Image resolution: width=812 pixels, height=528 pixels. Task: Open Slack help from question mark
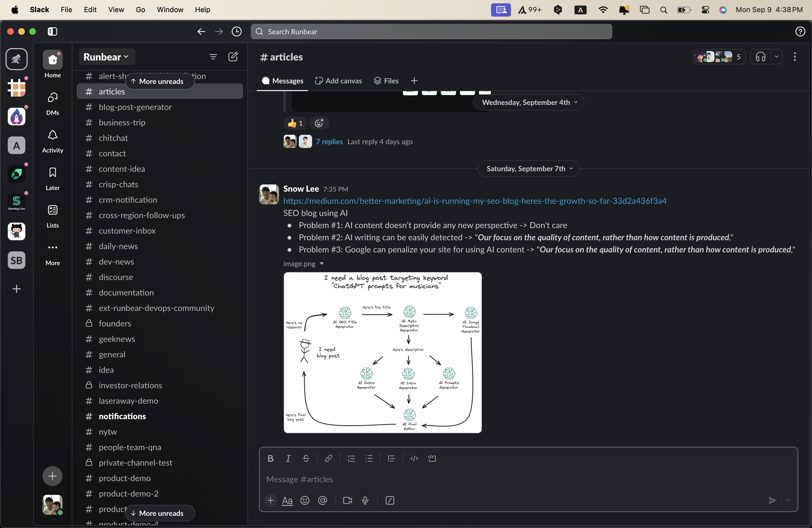(x=800, y=31)
